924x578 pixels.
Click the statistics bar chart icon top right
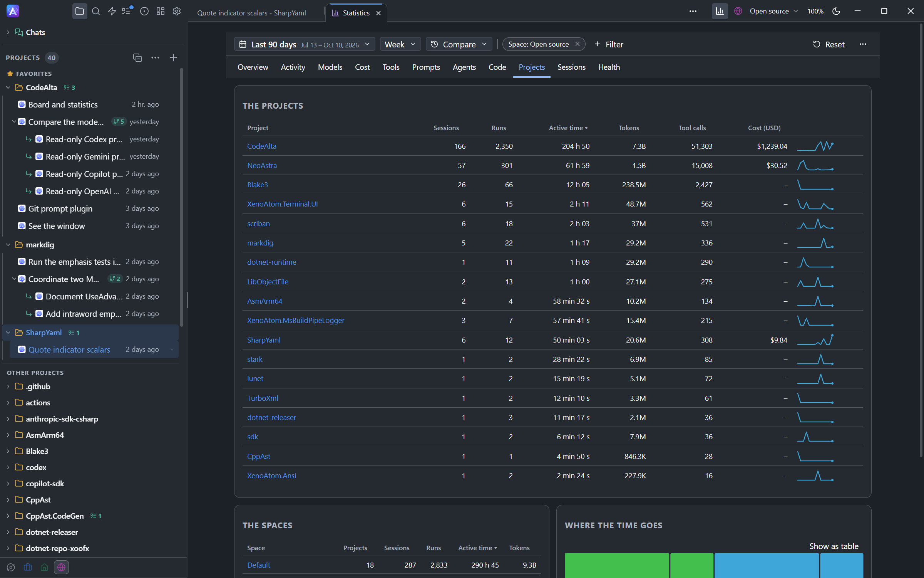point(720,12)
